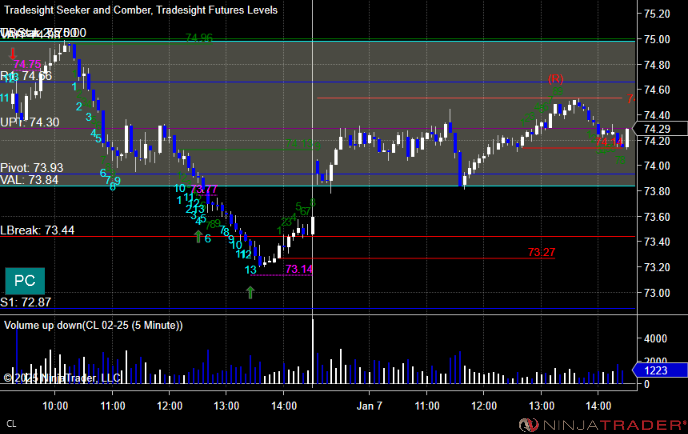Click the magenta 73.77 price label
Viewport: 688px width, 434px height.
(204, 190)
